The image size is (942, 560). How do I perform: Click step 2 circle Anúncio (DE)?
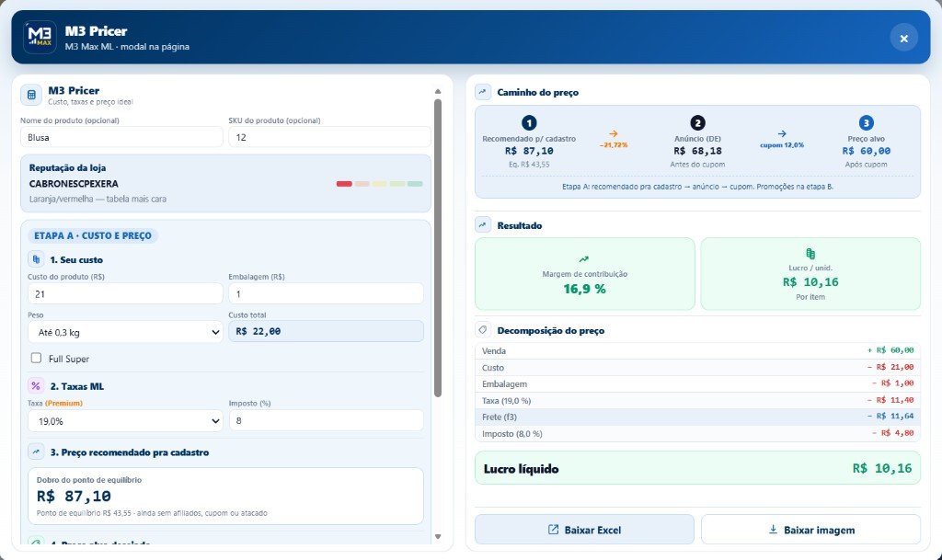coord(697,123)
